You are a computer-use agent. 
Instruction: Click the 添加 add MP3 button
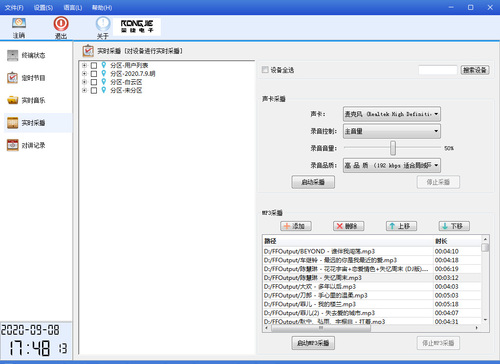(296, 226)
